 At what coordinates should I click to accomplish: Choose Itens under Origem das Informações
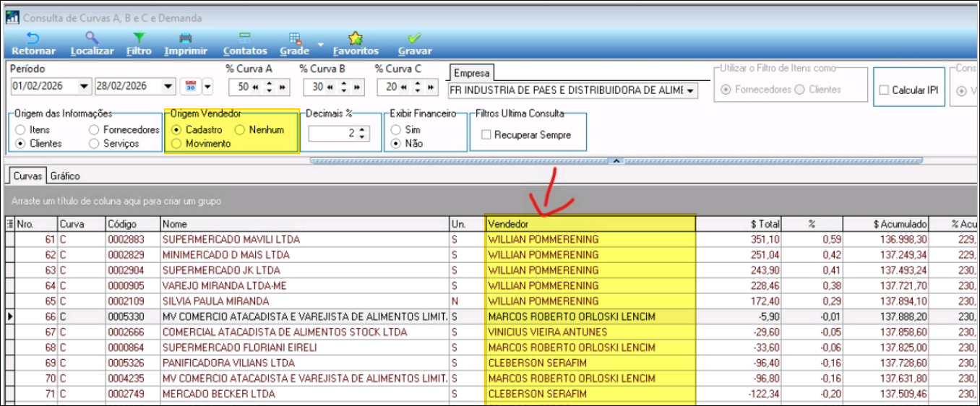click(20, 130)
